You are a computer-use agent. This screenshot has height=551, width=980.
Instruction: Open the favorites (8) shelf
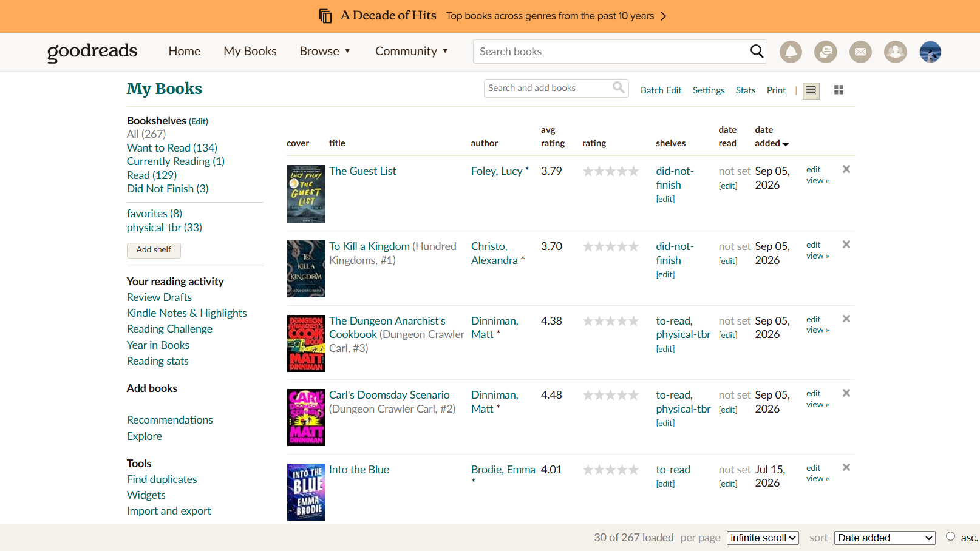(154, 214)
